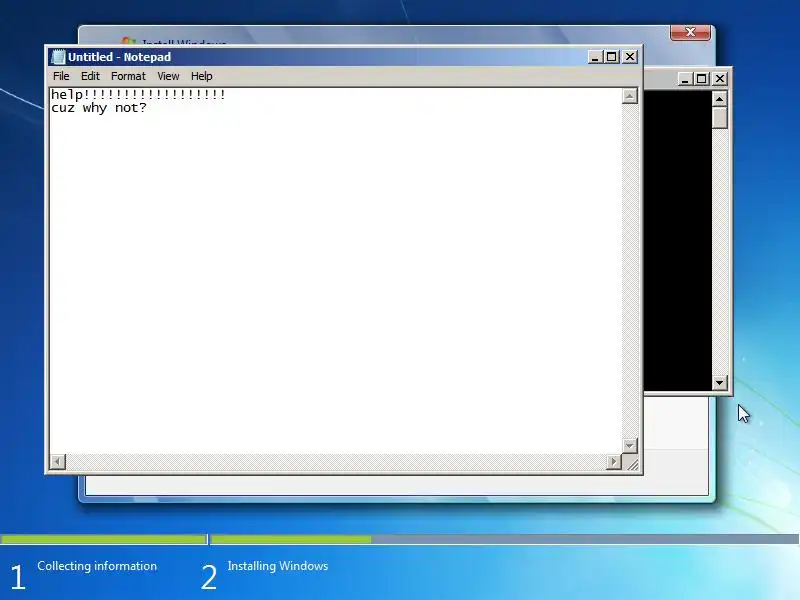800x600 pixels.
Task: Open the File menu in Notepad
Action: 61,76
